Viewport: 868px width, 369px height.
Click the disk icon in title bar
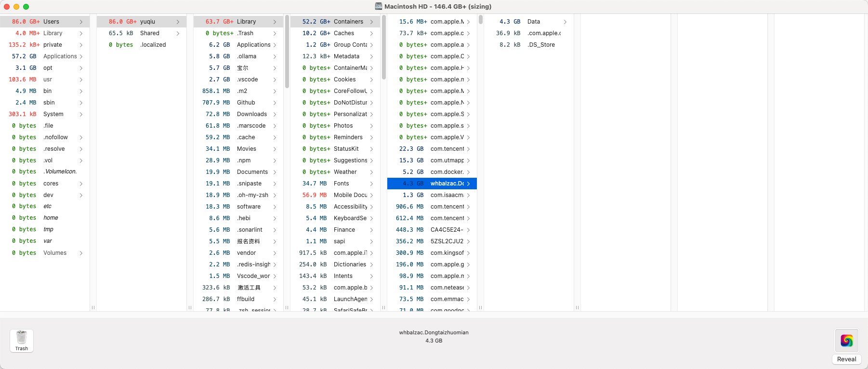379,6
